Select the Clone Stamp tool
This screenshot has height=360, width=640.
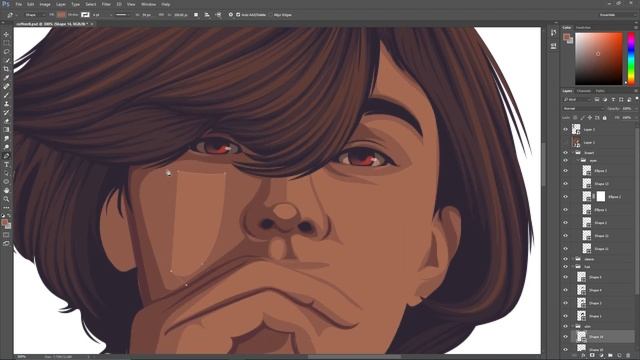tap(6, 104)
